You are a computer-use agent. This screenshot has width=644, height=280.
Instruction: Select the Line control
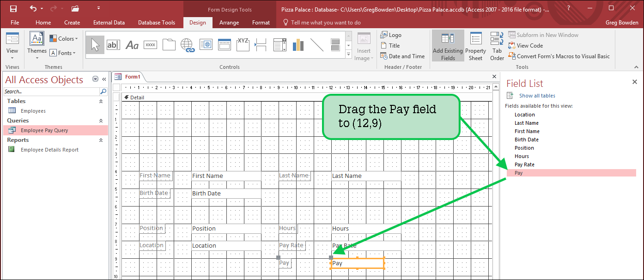click(317, 45)
